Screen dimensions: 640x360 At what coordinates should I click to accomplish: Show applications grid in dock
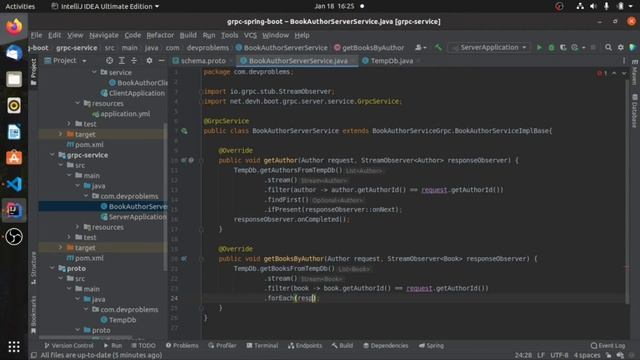point(14,347)
